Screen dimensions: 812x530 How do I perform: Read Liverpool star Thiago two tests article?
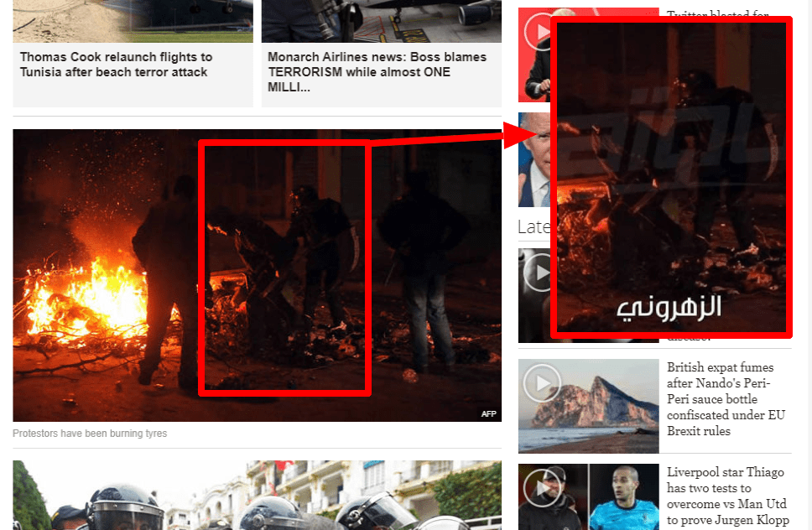click(x=727, y=496)
